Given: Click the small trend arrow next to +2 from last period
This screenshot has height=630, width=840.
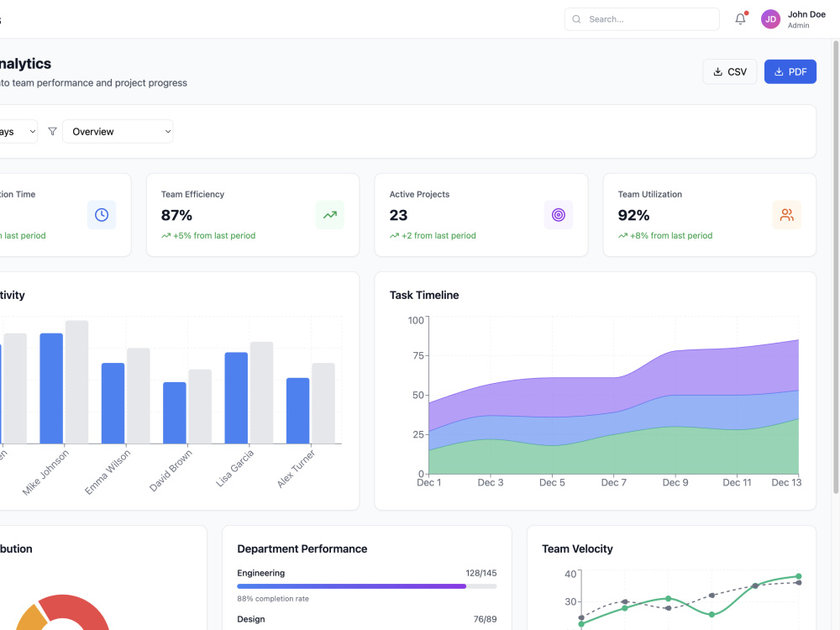Looking at the screenshot, I should (394, 236).
